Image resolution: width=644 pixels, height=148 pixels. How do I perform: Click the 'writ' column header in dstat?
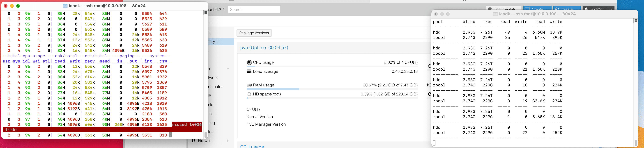click(x=75, y=61)
